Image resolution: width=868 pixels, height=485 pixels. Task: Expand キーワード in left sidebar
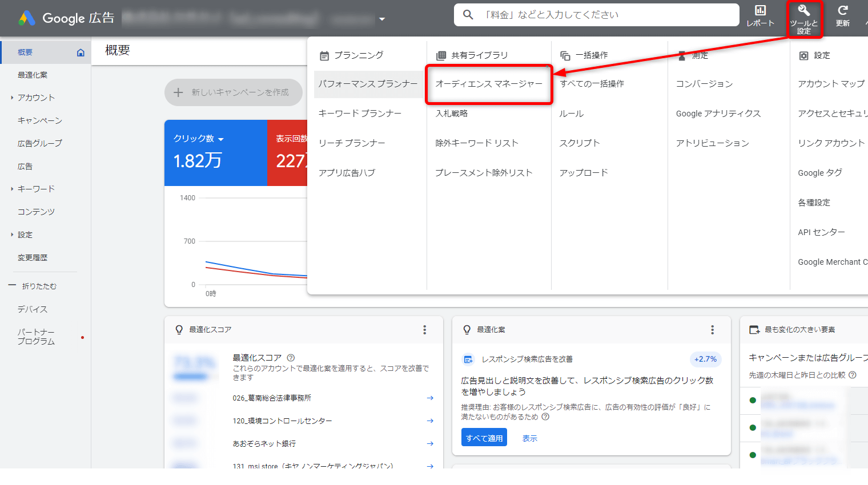tap(12, 189)
